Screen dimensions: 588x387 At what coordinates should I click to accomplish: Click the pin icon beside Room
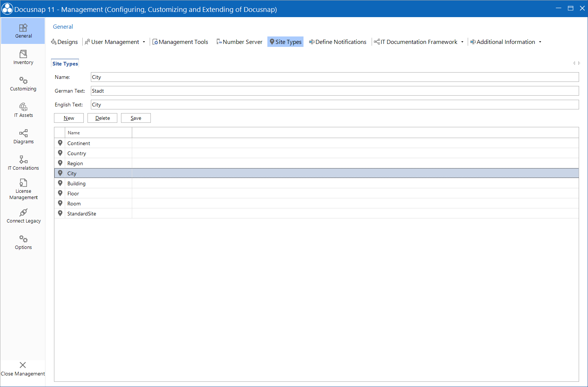click(60, 203)
